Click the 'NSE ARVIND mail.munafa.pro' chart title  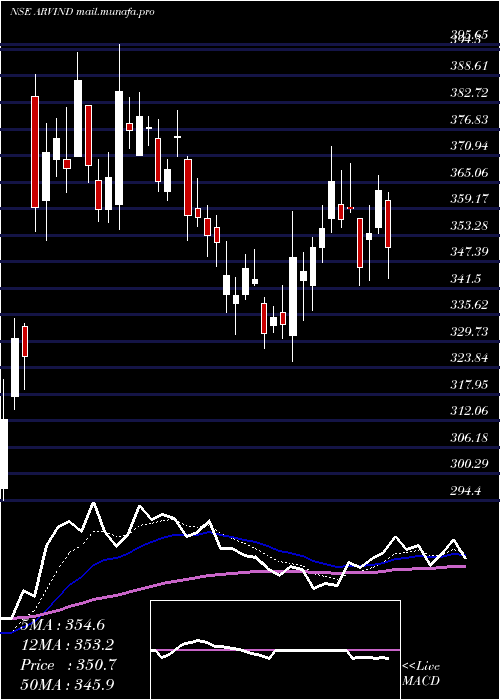[x=82, y=12]
